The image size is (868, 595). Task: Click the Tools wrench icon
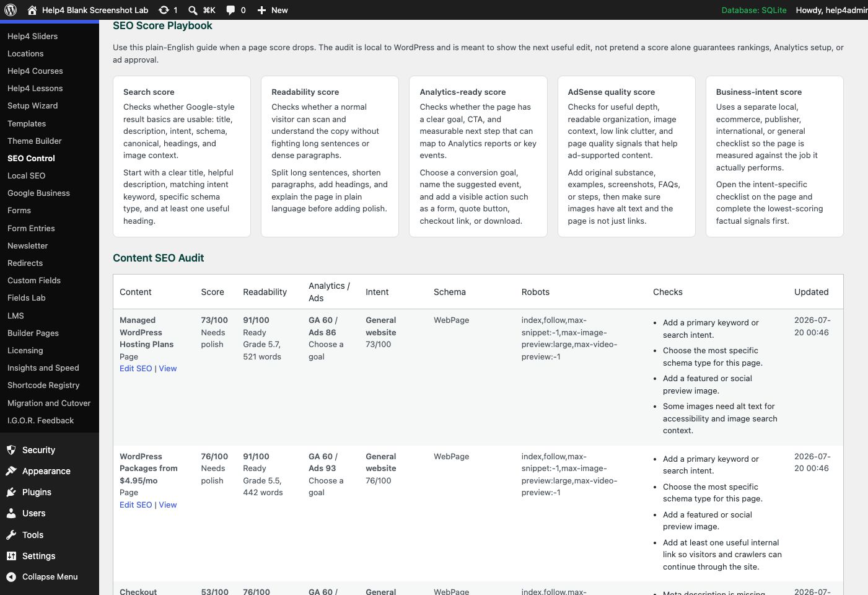(x=11, y=535)
